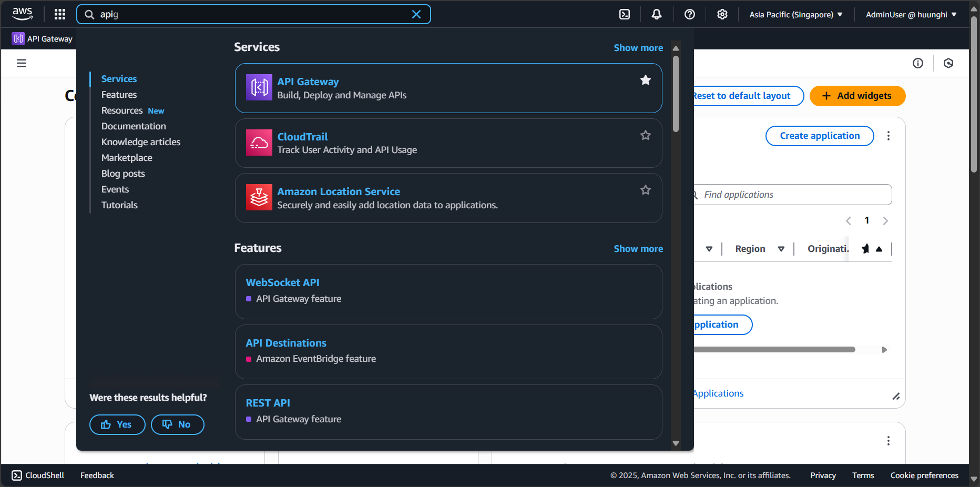This screenshot has width=980, height=487.
Task: Click the API Gateway service icon
Action: 259,87
